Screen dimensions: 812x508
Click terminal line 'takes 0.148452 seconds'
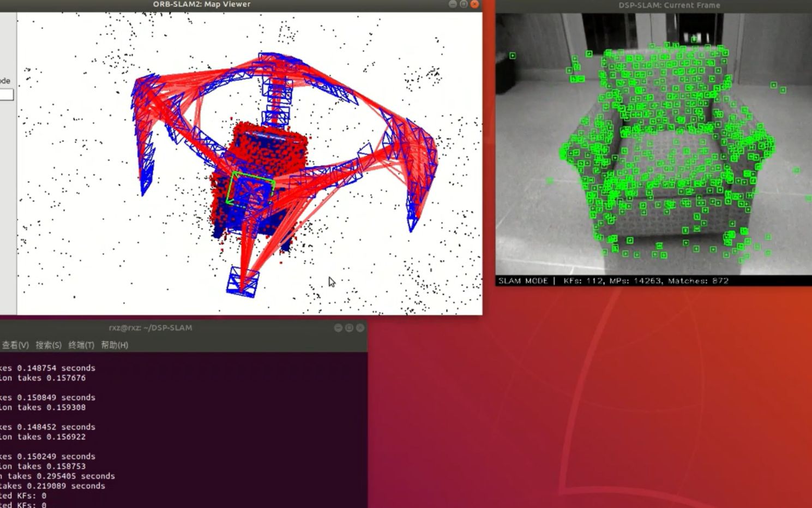[47, 427]
